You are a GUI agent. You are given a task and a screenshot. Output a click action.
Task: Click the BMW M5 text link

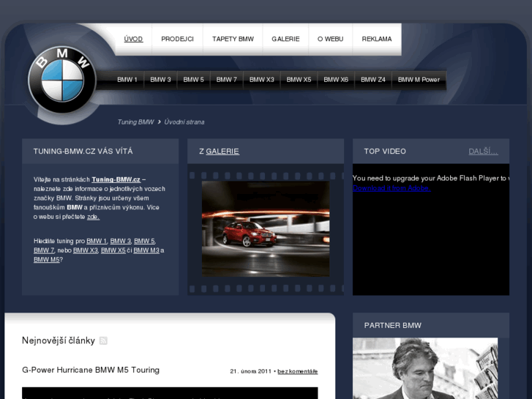47,259
